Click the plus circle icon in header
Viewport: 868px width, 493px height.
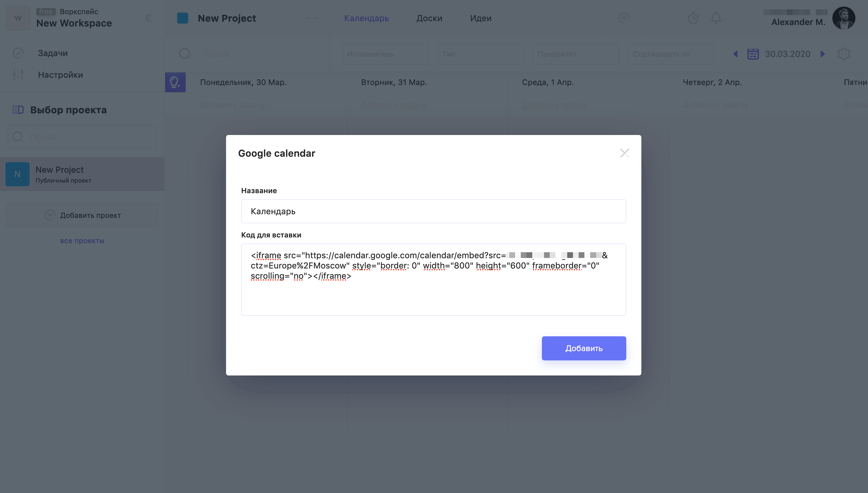tap(624, 18)
